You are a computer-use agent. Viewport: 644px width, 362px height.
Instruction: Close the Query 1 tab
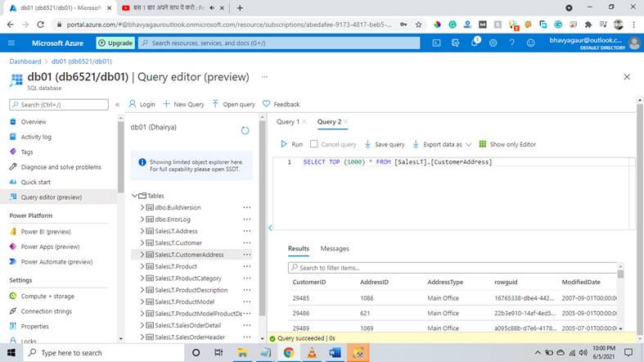[304, 121]
